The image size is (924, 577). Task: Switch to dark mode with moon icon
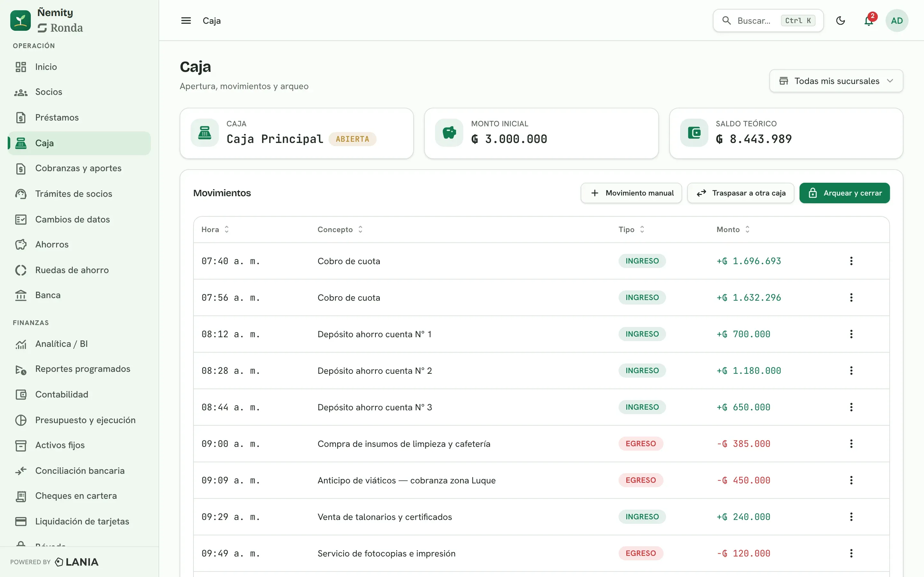(x=840, y=21)
